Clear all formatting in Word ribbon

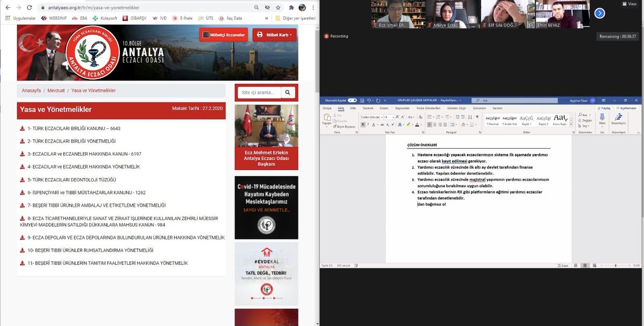click(420, 117)
